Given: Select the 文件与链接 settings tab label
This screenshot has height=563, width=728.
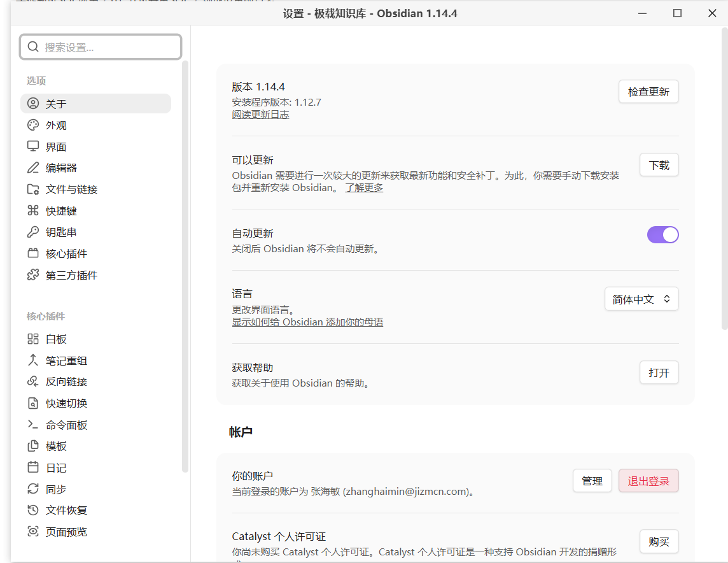Looking at the screenshot, I should pyautogui.click(x=71, y=189).
